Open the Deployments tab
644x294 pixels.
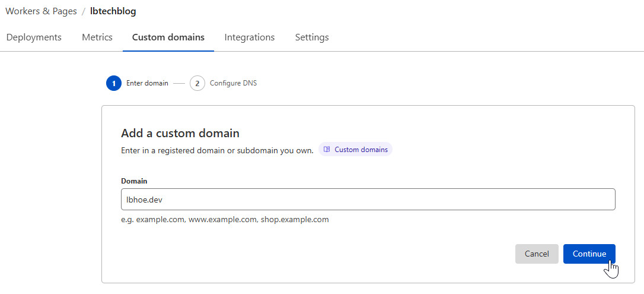(x=34, y=37)
